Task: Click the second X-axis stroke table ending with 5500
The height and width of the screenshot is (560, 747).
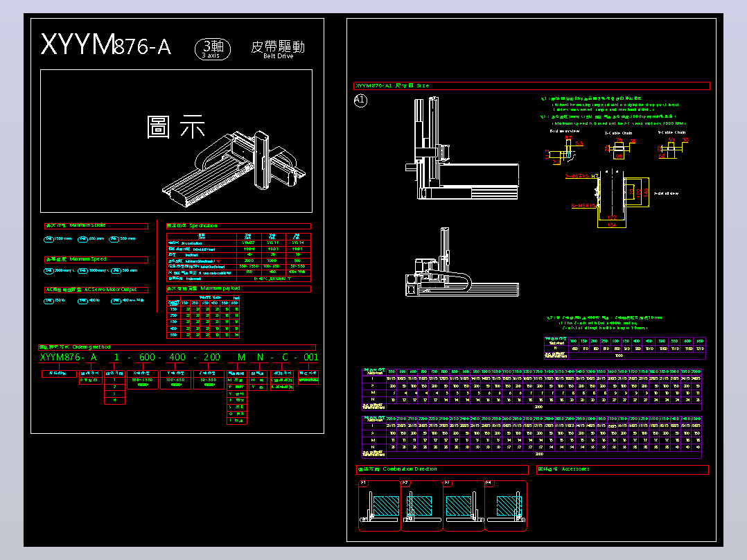Action: click(531, 437)
